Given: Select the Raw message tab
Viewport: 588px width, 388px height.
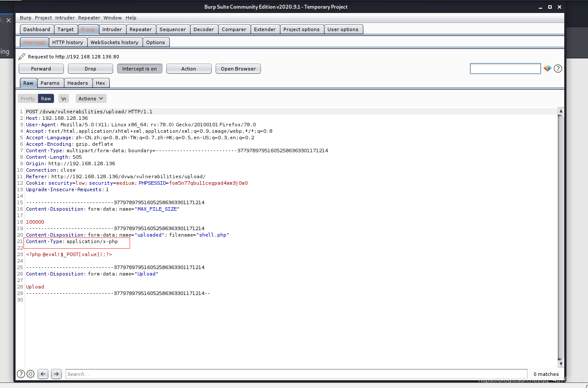Looking at the screenshot, I should tap(29, 83).
